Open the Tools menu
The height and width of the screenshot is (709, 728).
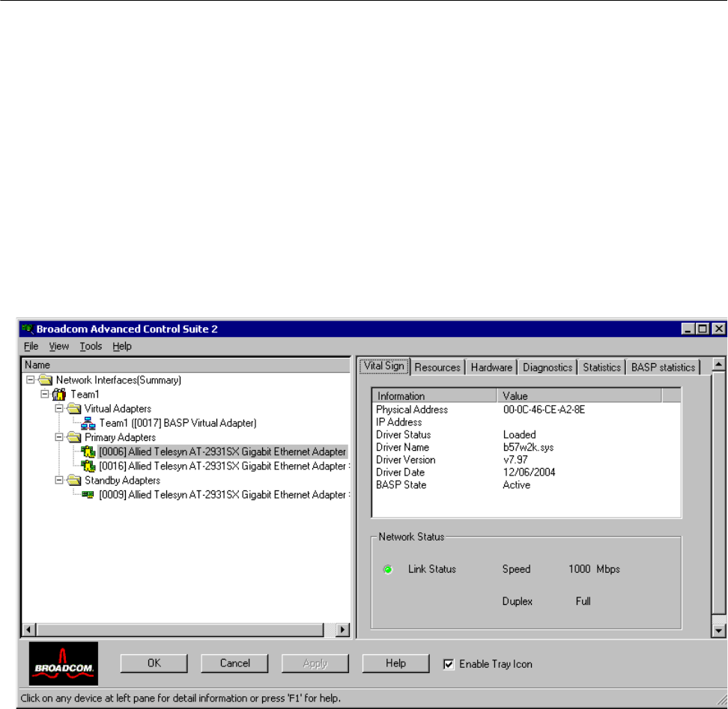(x=91, y=346)
